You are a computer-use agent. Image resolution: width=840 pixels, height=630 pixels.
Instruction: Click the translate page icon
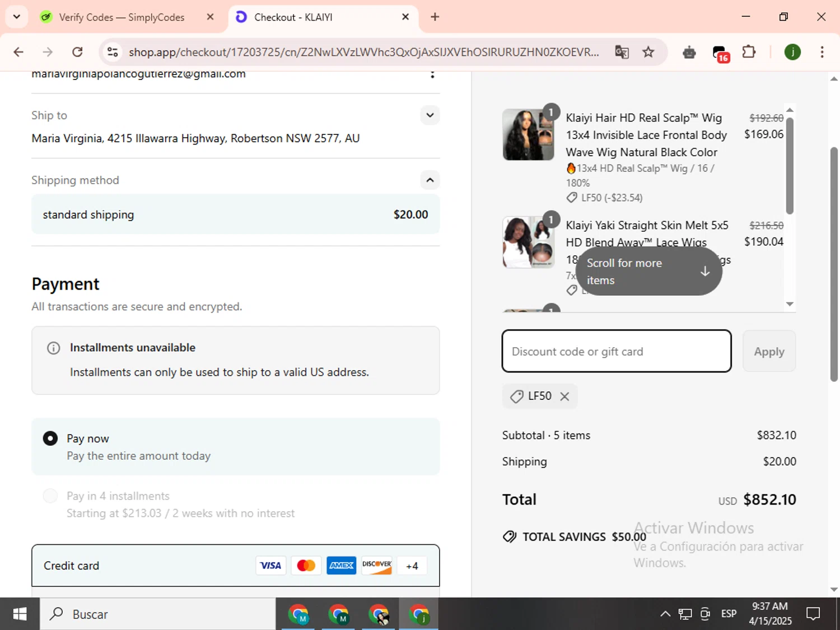622,52
